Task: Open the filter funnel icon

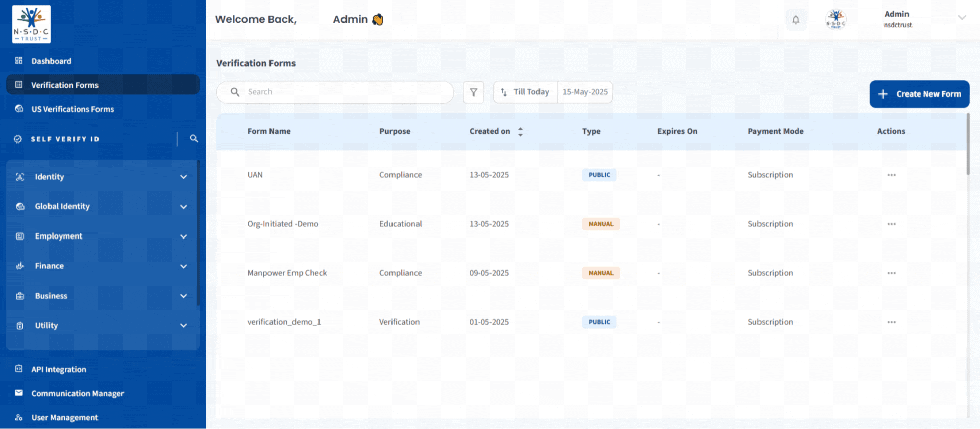Action: coord(473,92)
